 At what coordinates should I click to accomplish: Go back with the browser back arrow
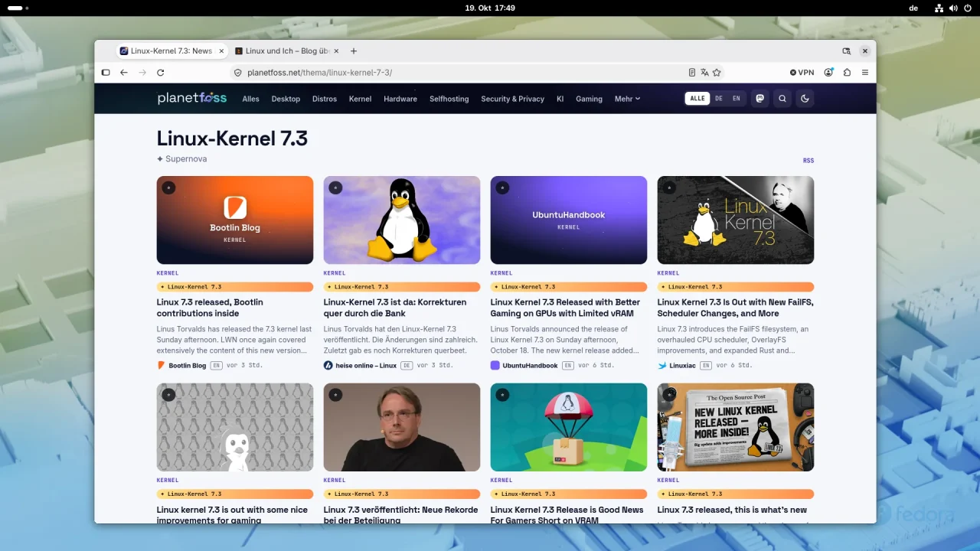click(x=124, y=73)
